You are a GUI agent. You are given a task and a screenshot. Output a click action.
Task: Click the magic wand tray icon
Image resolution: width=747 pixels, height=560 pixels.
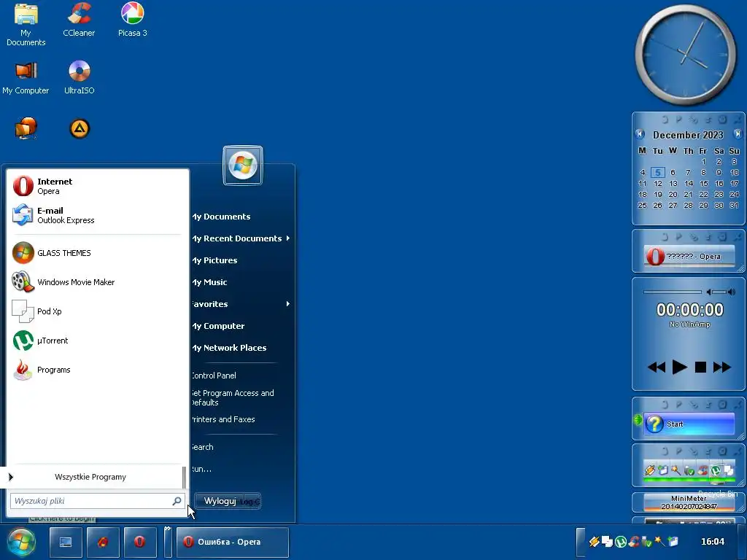tap(659, 541)
